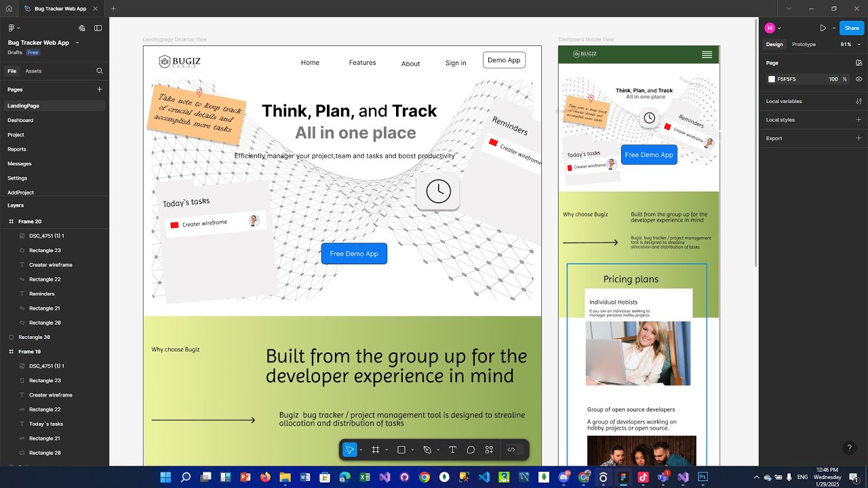Click the Figma home icon
The image size is (868, 488).
point(10,8)
